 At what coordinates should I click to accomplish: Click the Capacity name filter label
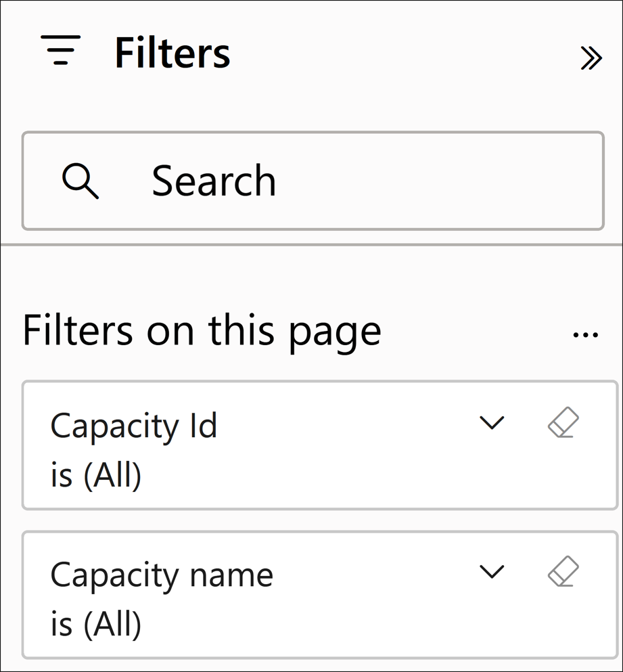pyautogui.click(x=162, y=575)
